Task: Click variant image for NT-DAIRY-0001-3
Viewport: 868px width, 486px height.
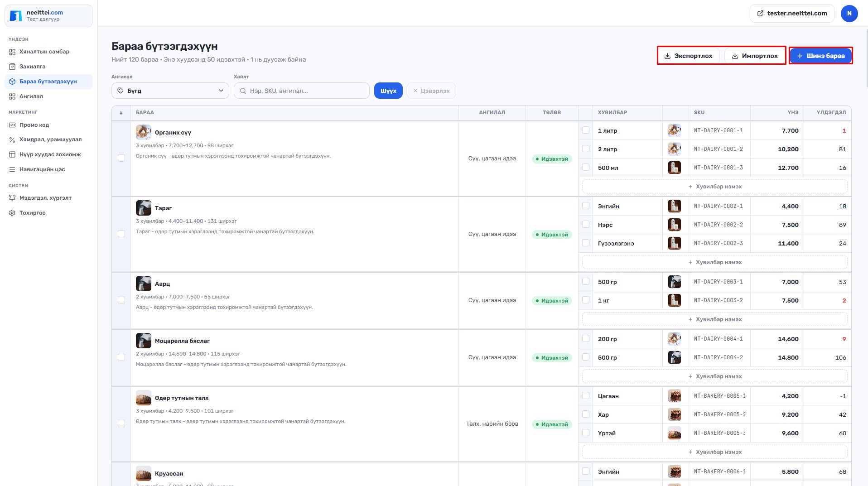Action: tap(675, 168)
